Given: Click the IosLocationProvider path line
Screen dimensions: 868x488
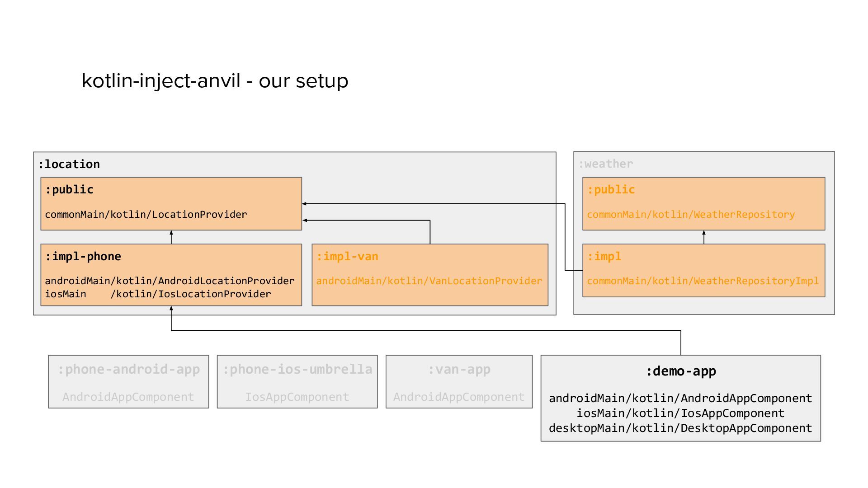Looking at the screenshot, I should (x=158, y=294).
